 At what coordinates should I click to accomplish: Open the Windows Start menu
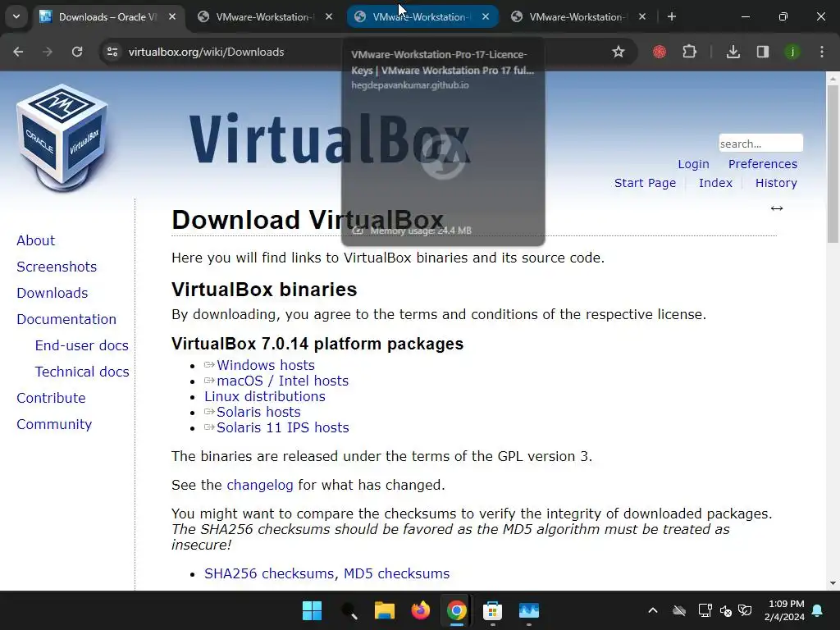(x=312, y=610)
